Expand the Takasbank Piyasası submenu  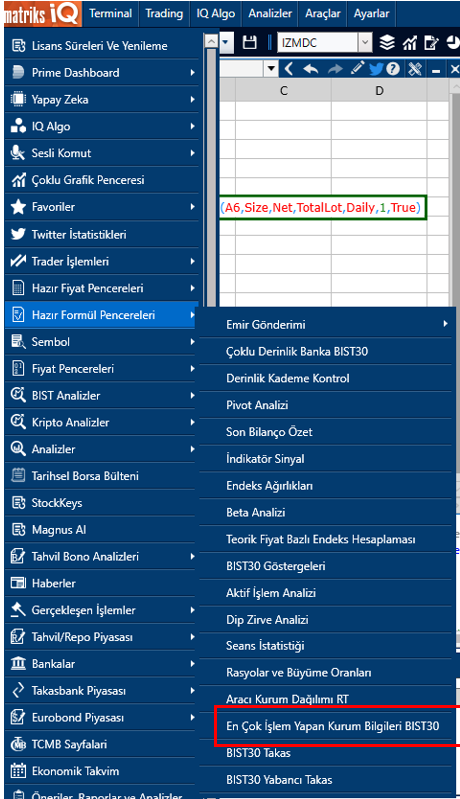[193, 690]
